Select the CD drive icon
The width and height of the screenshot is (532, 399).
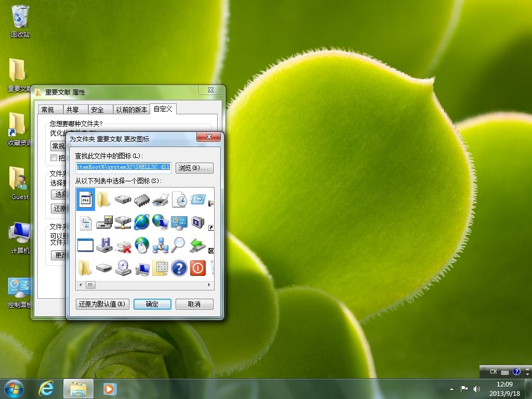(123, 268)
